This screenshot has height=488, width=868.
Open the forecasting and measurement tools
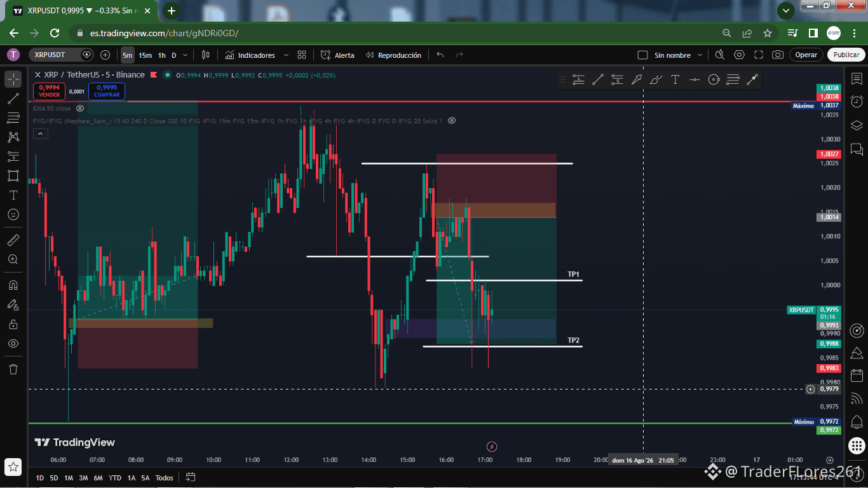tap(13, 156)
